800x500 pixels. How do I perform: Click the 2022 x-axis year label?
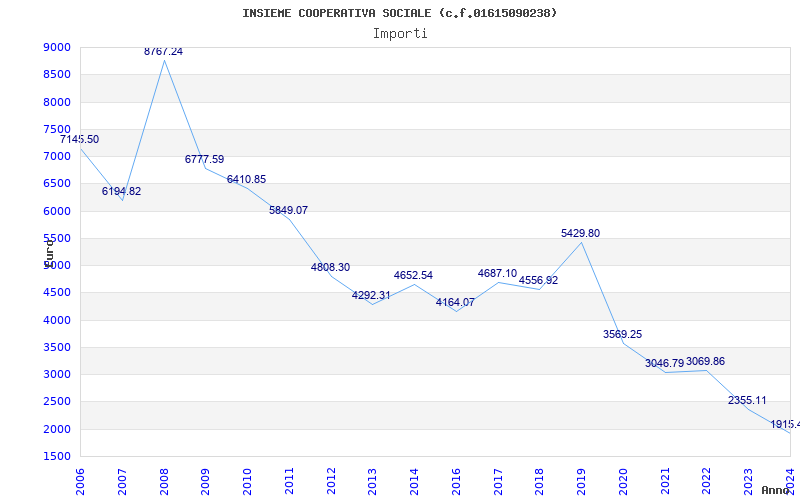click(x=707, y=482)
